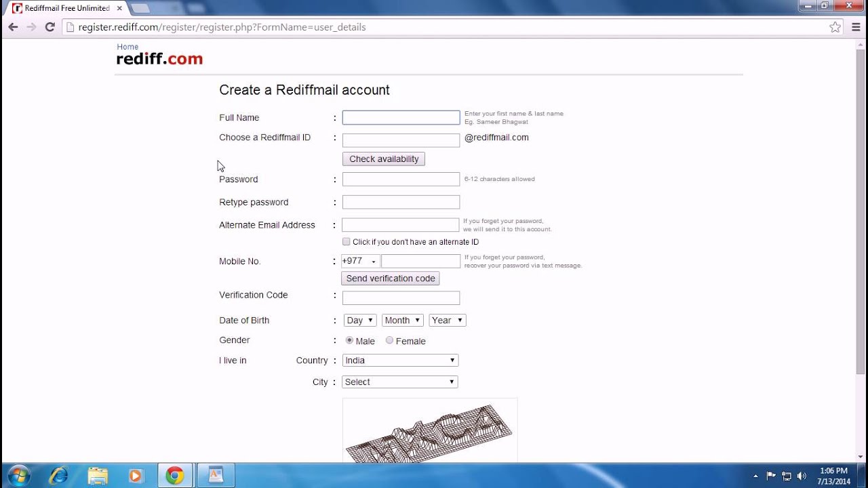Open network status tray icon
Screen dimensions: 868x488
pyautogui.click(x=787, y=476)
